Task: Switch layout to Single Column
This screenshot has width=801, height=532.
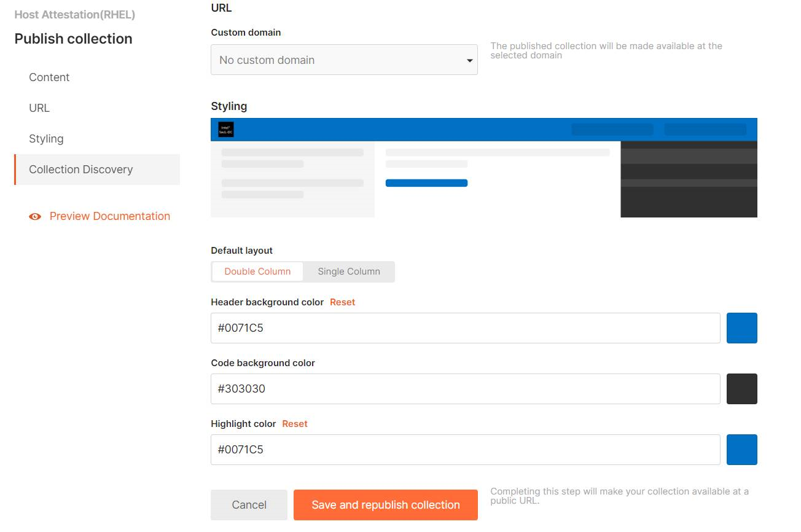Action: tap(348, 271)
